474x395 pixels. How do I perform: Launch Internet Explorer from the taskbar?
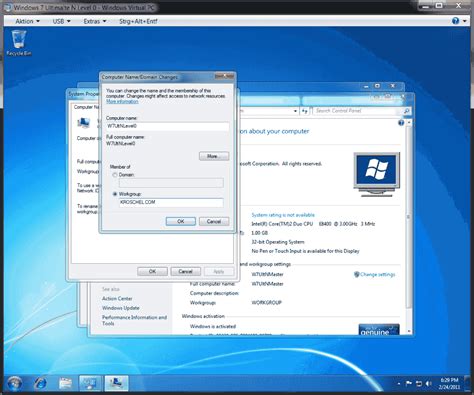click(40, 383)
